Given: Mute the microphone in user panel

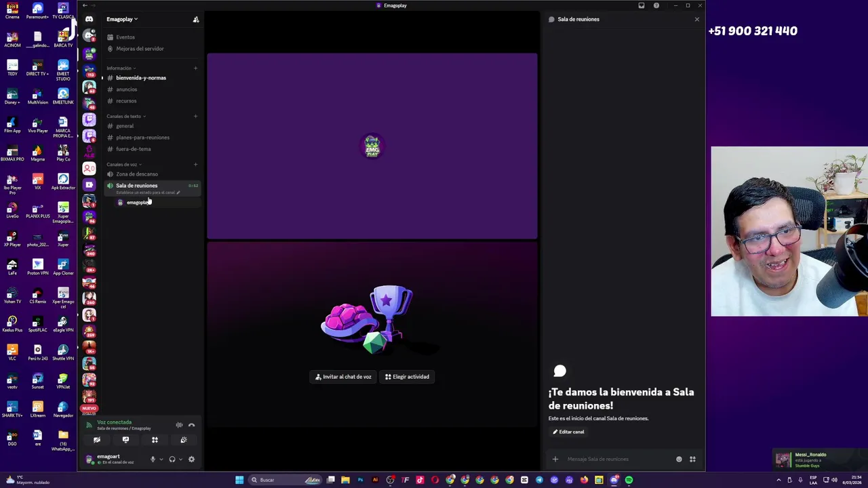Looking at the screenshot, I should (153, 460).
